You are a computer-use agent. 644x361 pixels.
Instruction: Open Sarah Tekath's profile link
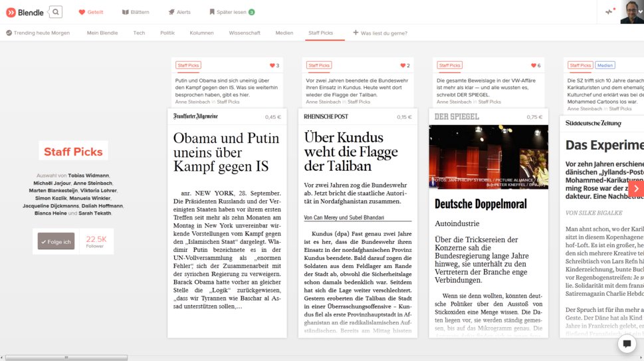coord(95,213)
